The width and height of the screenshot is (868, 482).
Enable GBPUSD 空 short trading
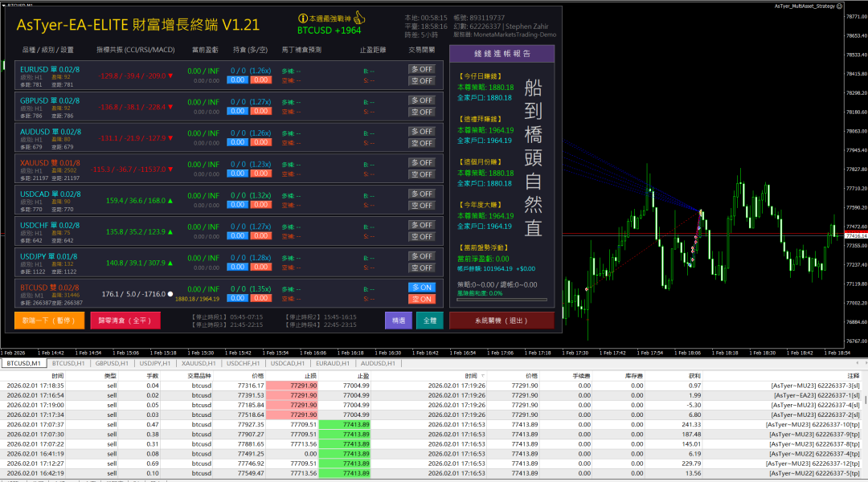(x=422, y=112)
